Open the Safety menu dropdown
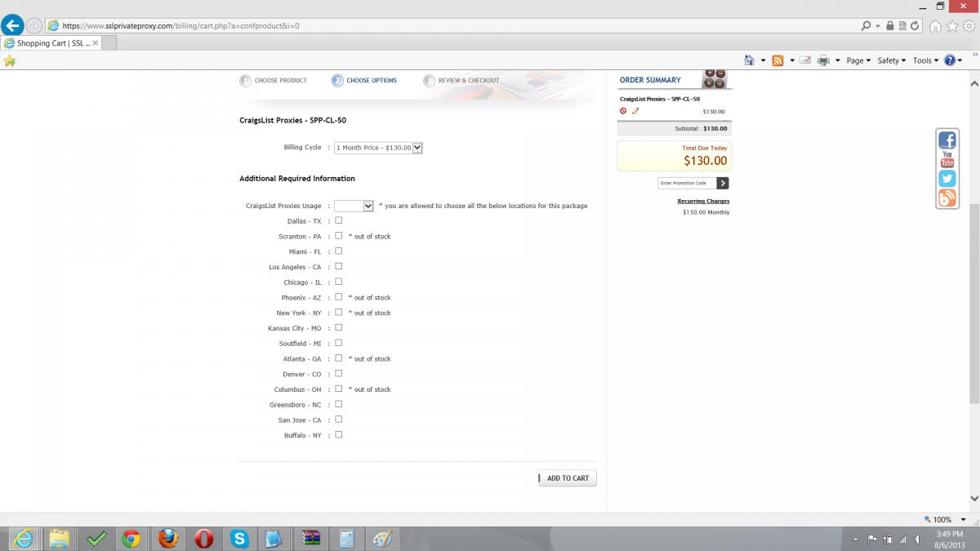 tap(891, 60)
